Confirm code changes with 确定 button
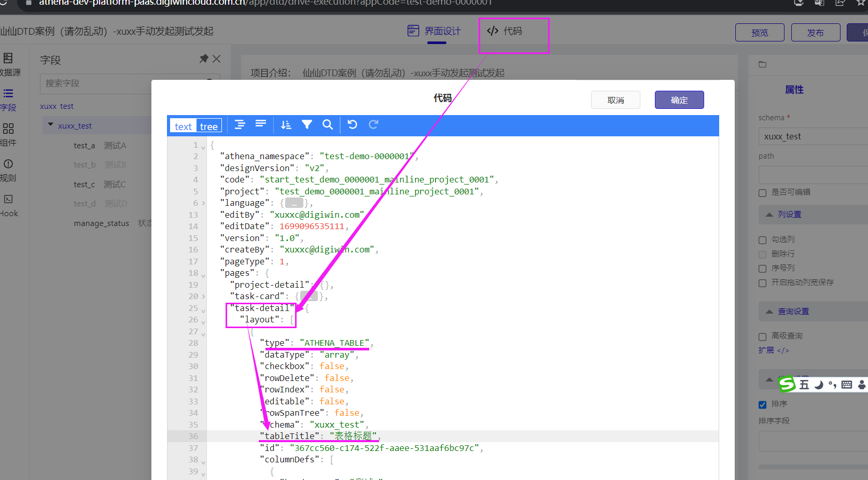 click(679, 100)
